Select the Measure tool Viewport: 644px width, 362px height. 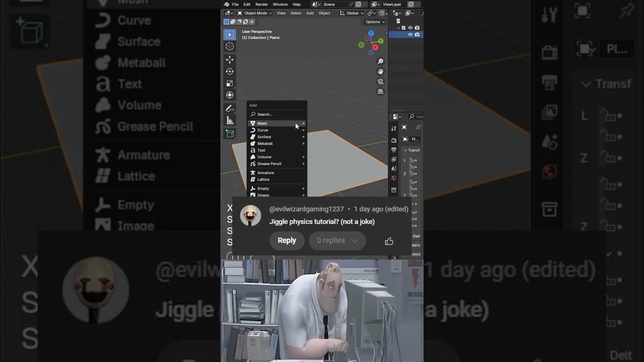pos(229,121)
